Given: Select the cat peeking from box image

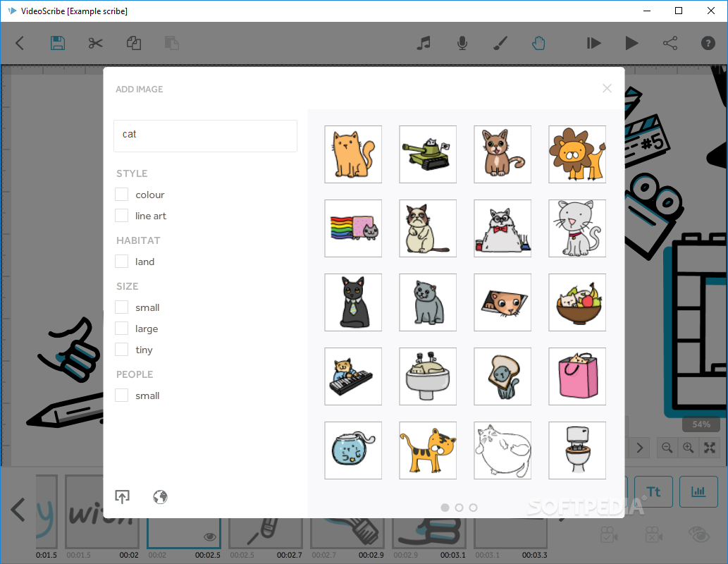Looking at the screenshot, I should (502, 302).
